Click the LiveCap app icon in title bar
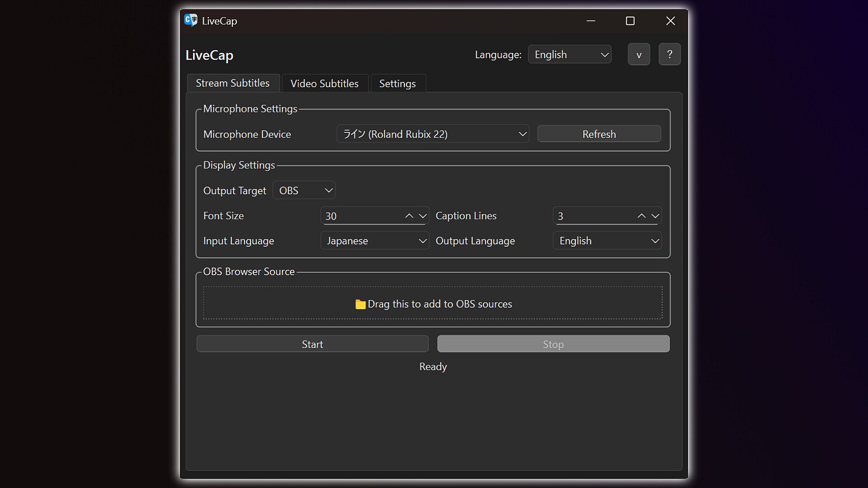The width and height of the screenshot is (868, 488). [x=190, y=20]
